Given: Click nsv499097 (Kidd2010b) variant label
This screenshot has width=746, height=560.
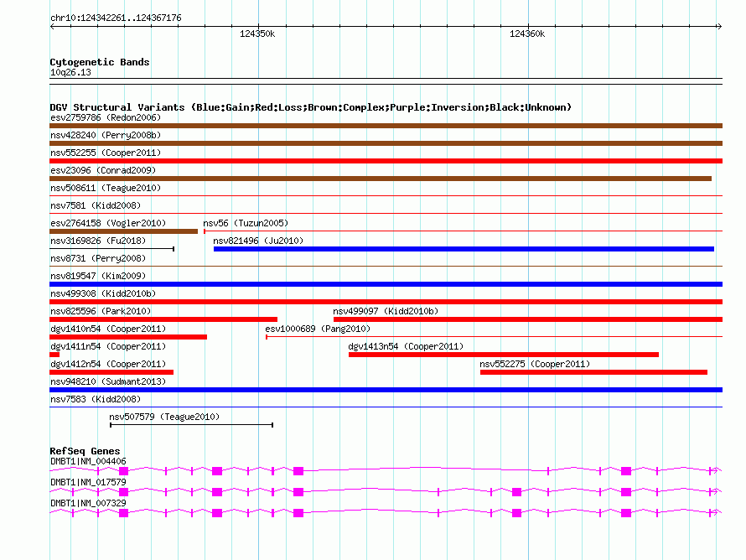Looking at the screenshot, I should tap(386, 311).
